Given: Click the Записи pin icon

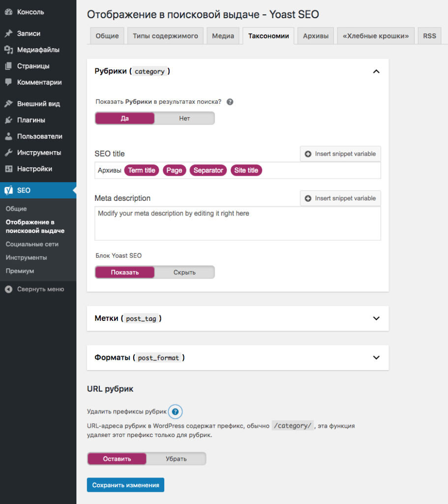Looking at the screenshot, I should tap(9, 33).
